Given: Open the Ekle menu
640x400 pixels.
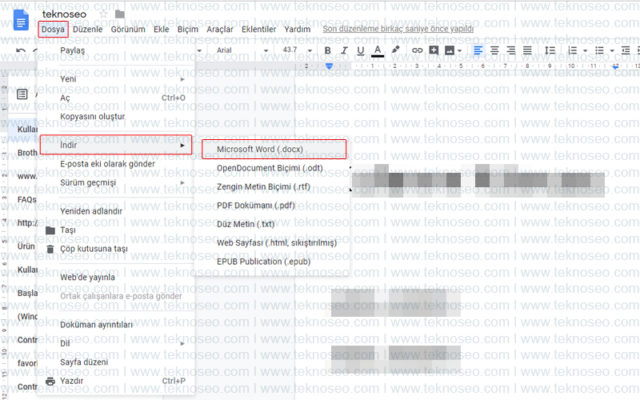Looking at the screenshot, I should pos(161,29).
